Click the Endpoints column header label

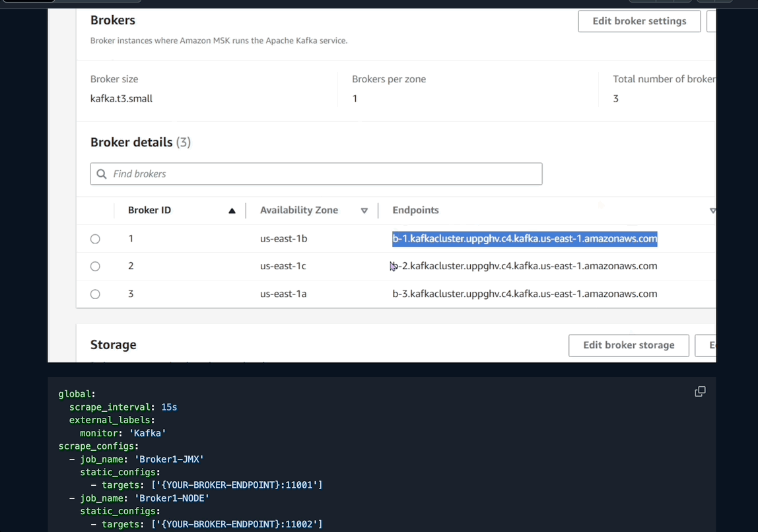click(415, 211)
